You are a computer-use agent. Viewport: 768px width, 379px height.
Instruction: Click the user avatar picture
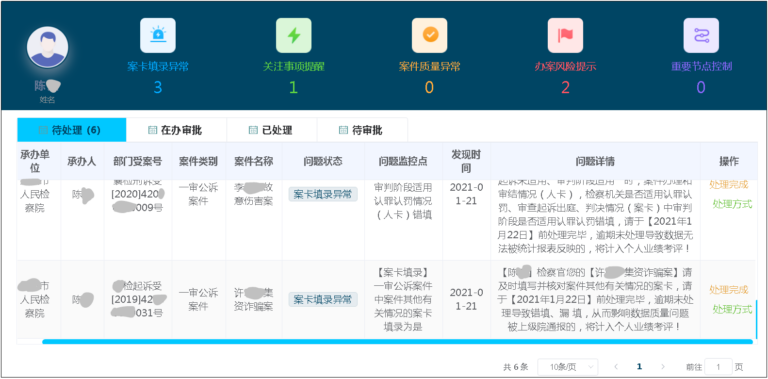click(x=48, y=47)
